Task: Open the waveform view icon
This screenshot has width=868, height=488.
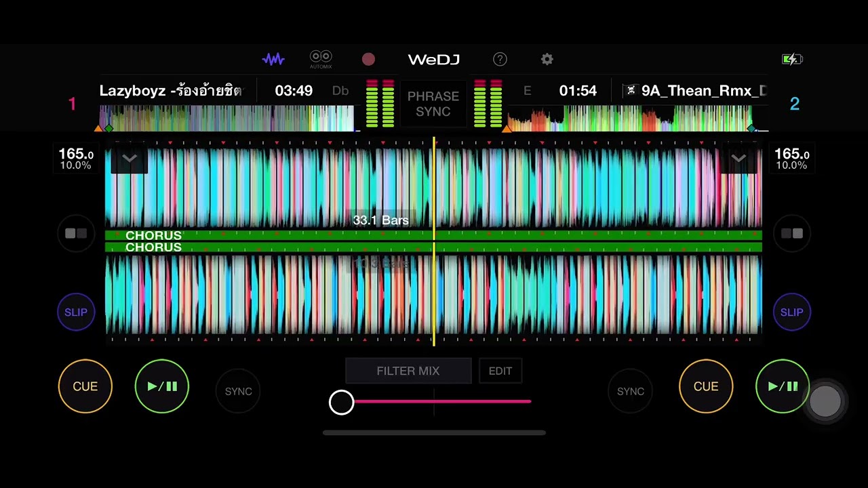Action: click(x=273, y=60)
